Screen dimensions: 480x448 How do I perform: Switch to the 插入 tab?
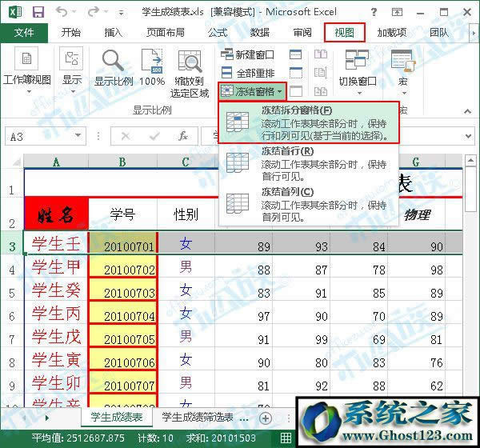pos(113,32)
